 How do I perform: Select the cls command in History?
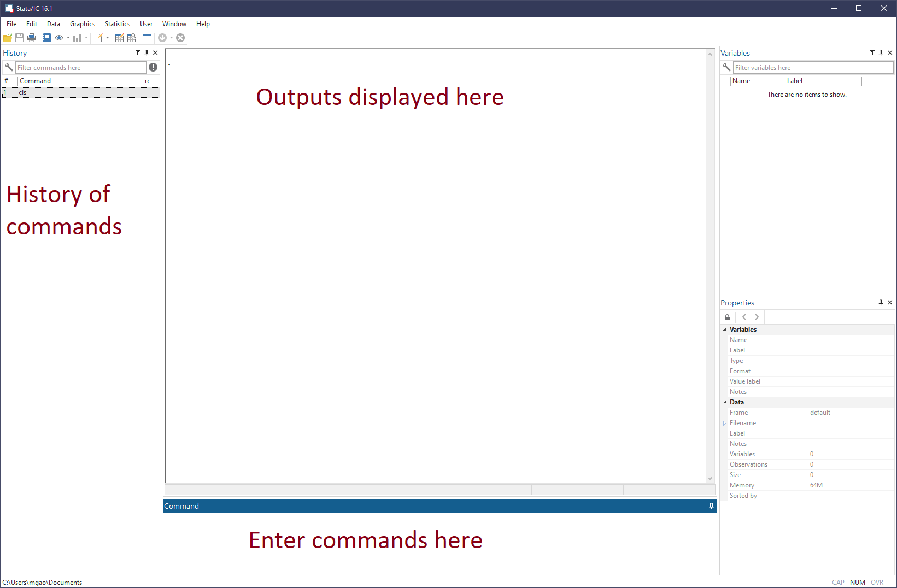[x=22, y=93]
